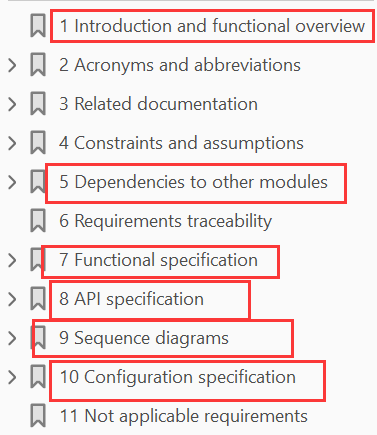Expand the Acronyms and abbreviations bookmark
Screen dimensions: 377x435
pyautogui.click(x=12, y=65)
